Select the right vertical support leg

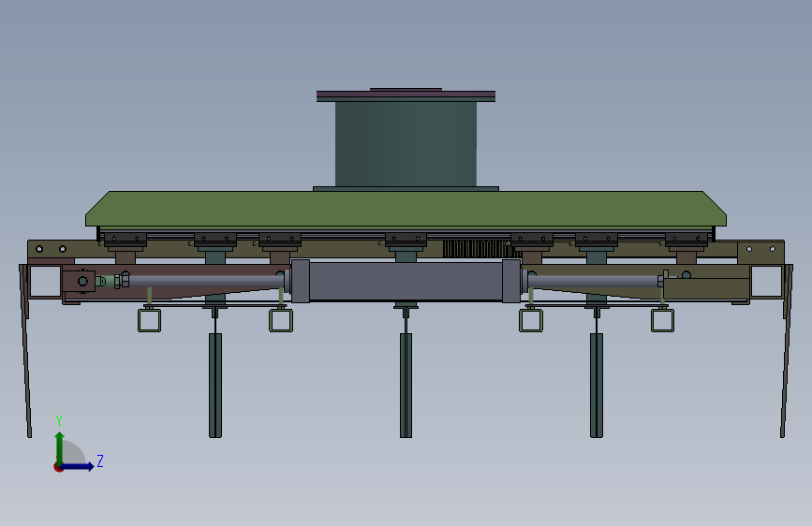597,386
